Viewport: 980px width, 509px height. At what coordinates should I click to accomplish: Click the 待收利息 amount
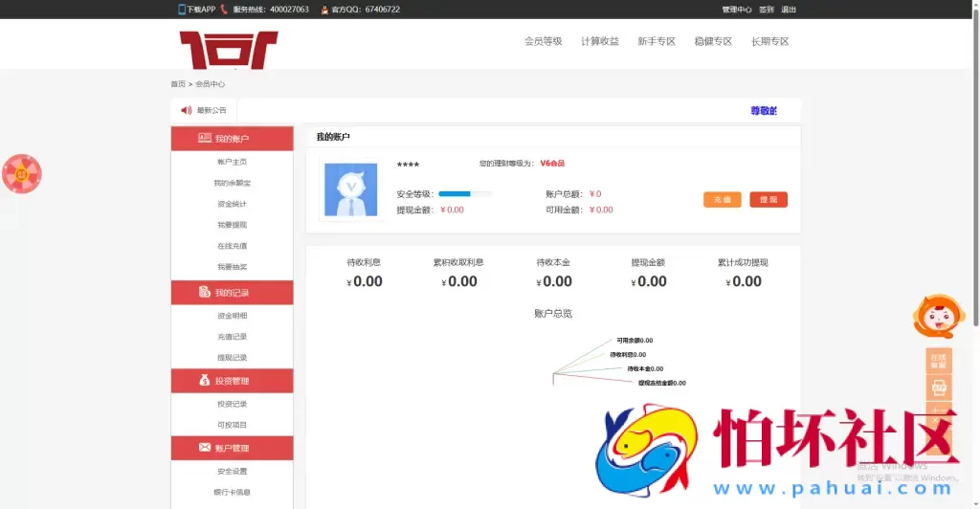[x=365, y=281]
